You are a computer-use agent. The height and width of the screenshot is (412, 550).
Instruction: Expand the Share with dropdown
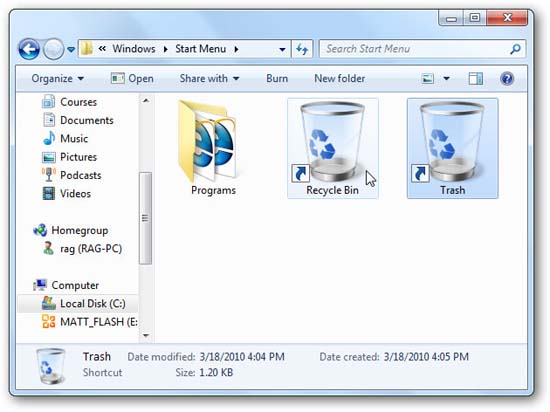click(x=209, y=79)
